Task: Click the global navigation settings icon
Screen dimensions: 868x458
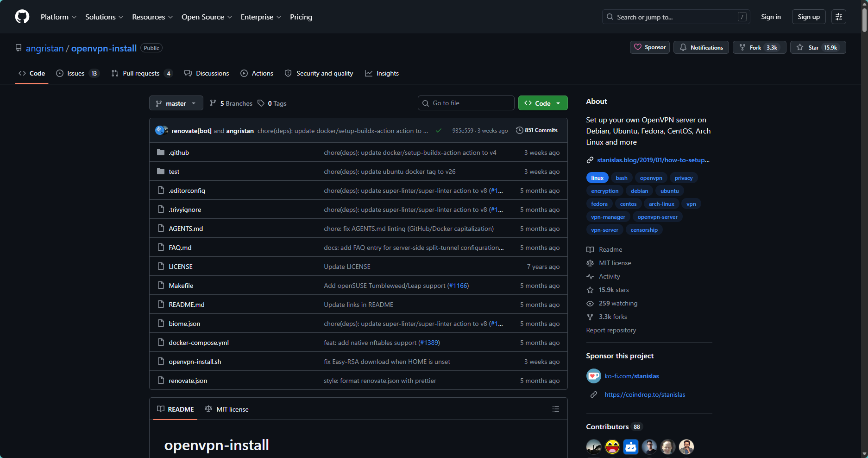Action: coord(839,17)
